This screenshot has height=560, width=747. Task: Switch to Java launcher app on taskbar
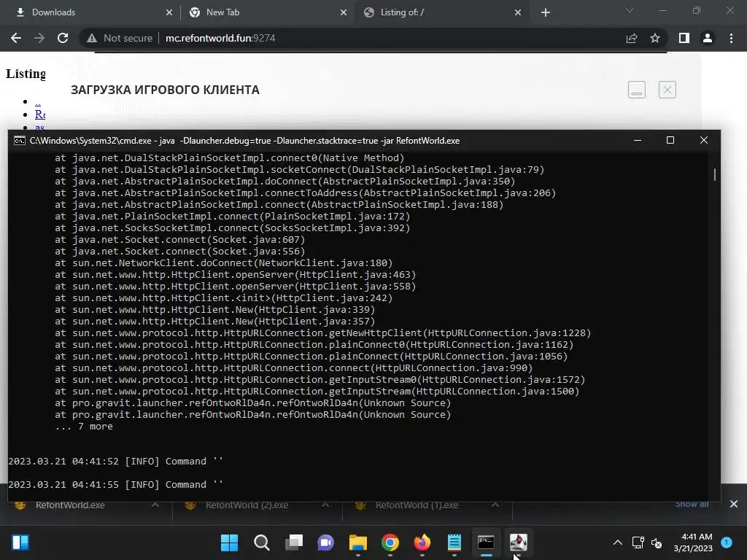tap(519, 542)
